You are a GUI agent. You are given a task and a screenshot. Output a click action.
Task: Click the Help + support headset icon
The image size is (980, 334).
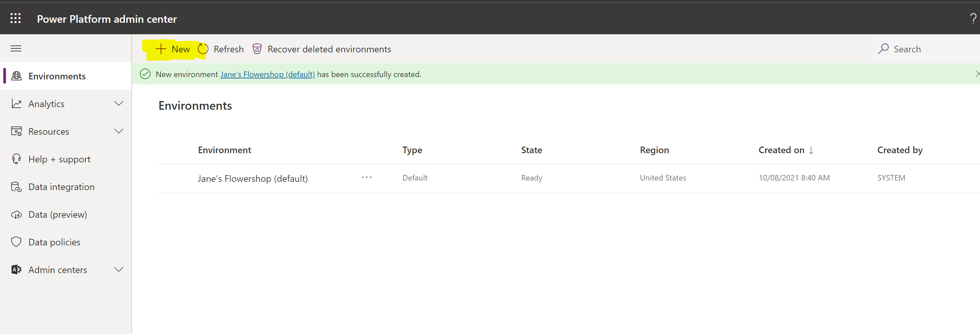(16, 159)
